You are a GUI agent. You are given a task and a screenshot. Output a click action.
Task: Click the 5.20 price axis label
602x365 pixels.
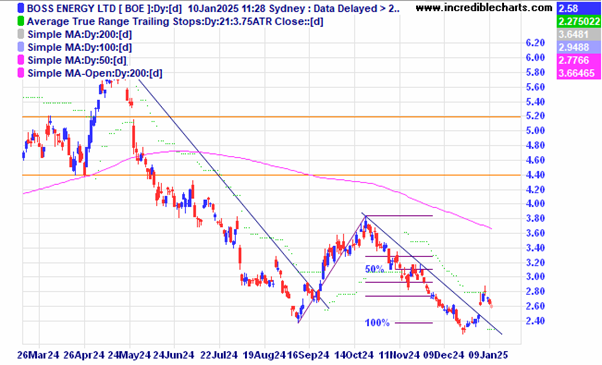pyautogui.click(x=535, y=116)
